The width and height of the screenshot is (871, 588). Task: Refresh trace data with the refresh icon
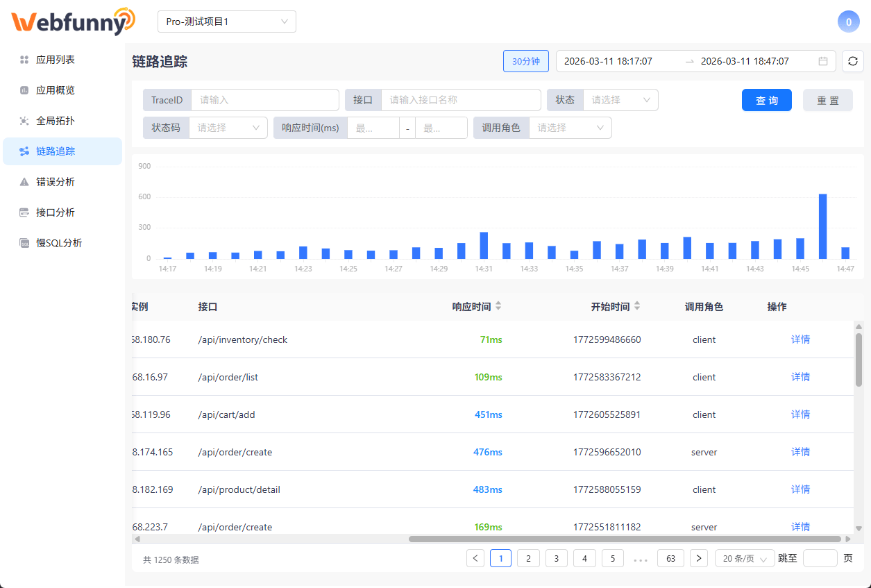(x=852, y=61)
